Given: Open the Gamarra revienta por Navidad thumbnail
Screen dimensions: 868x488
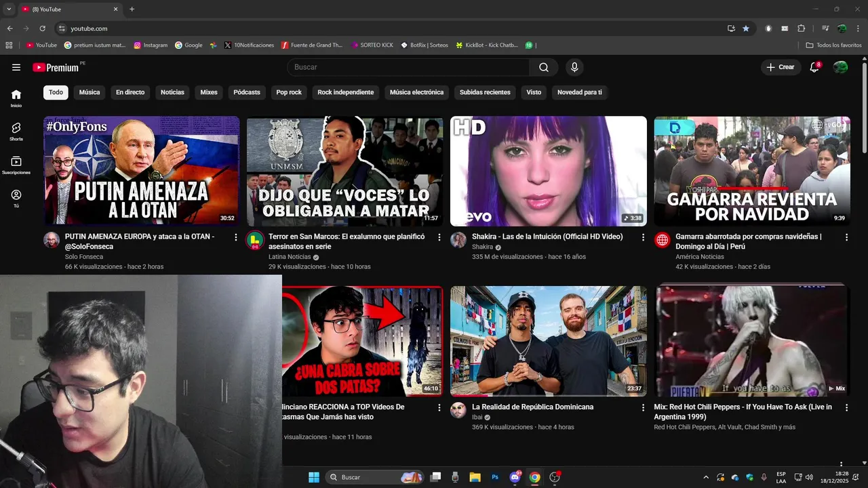Looking at the screenshot, I should pos(752,171).
